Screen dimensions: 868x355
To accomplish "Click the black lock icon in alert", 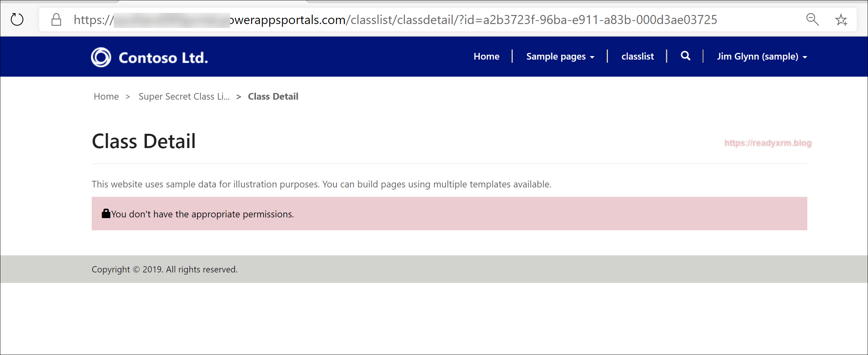I will click(x=106, y=214).
